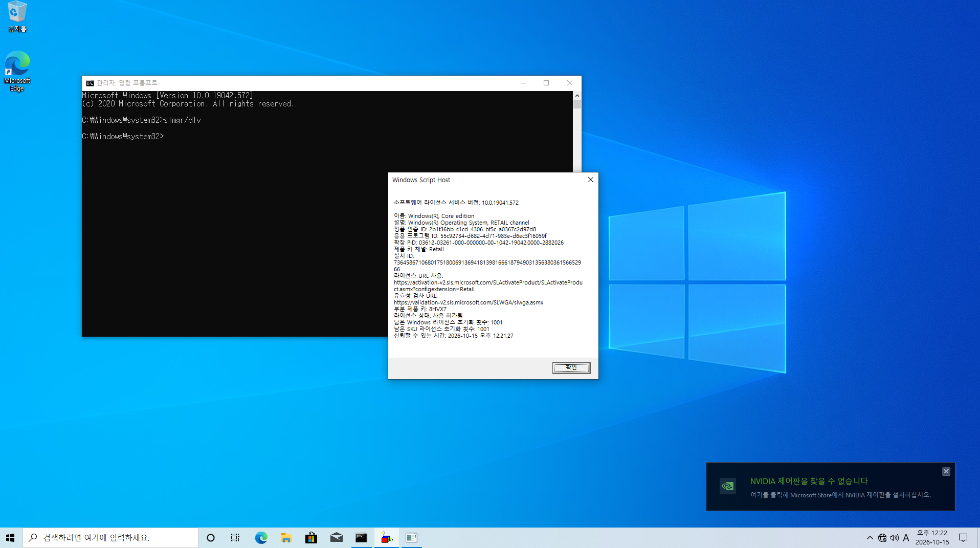Open Task View from the taskbar

tap(235, 537)
